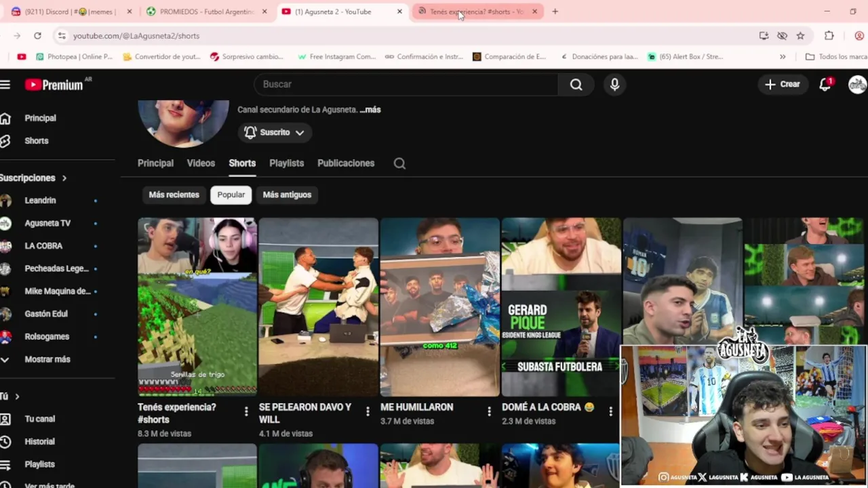The height and width of the screenshot is (488, 868).
Task: Bookmark this page with the star icon
Action: pos(800,35)
